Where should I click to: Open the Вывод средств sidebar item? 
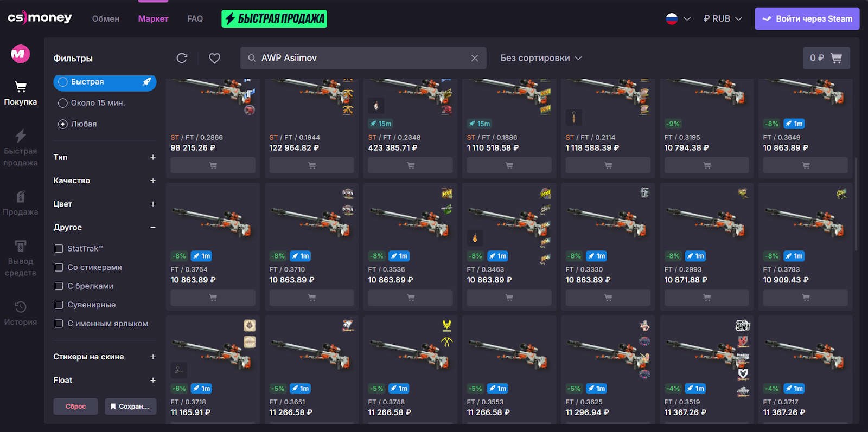click(x=21, y=259)
